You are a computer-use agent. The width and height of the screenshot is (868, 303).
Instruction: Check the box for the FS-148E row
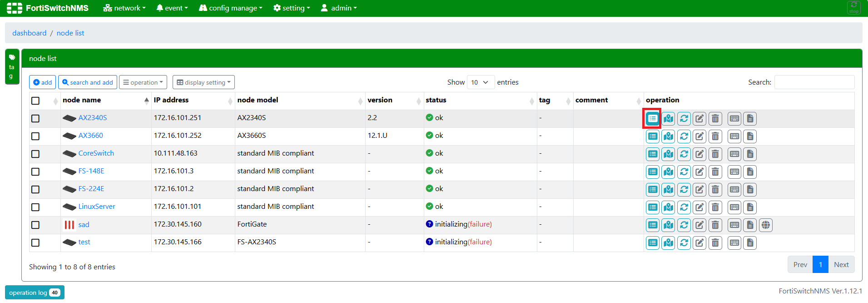pyautogui.click(x=35, y=172)
